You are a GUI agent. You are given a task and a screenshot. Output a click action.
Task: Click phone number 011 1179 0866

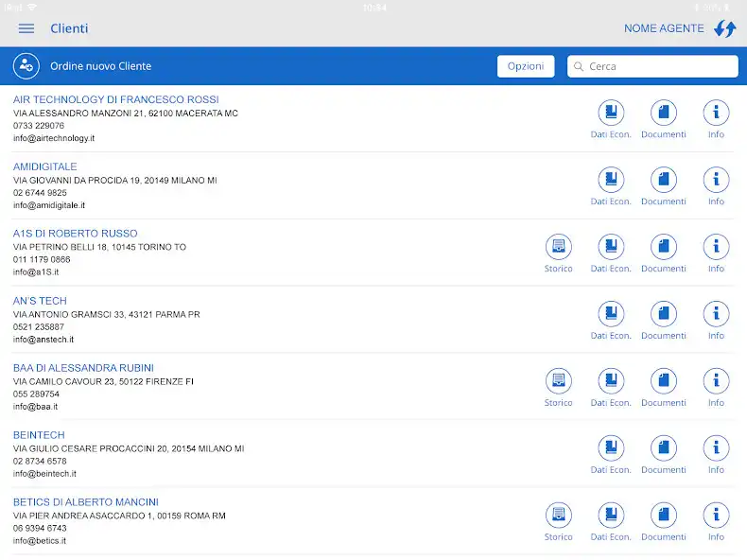pos(42,260)
